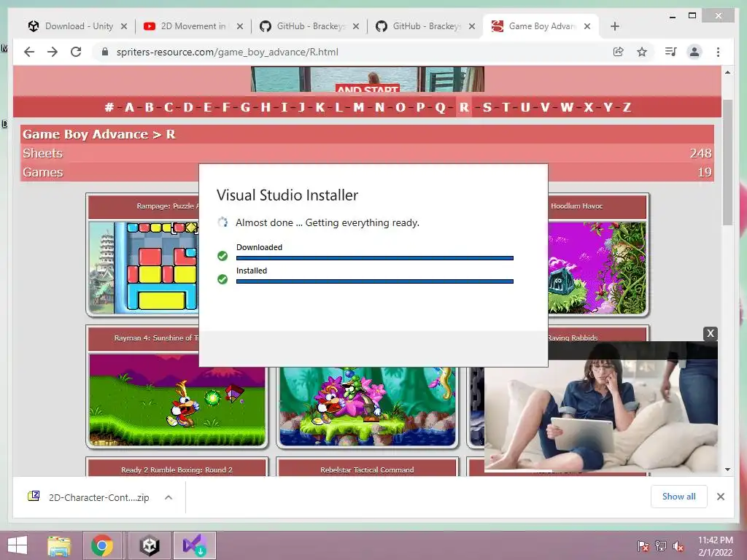Go back using the browser back arrow
This screenshot has width=747, height=560.
tap(29, 52)
